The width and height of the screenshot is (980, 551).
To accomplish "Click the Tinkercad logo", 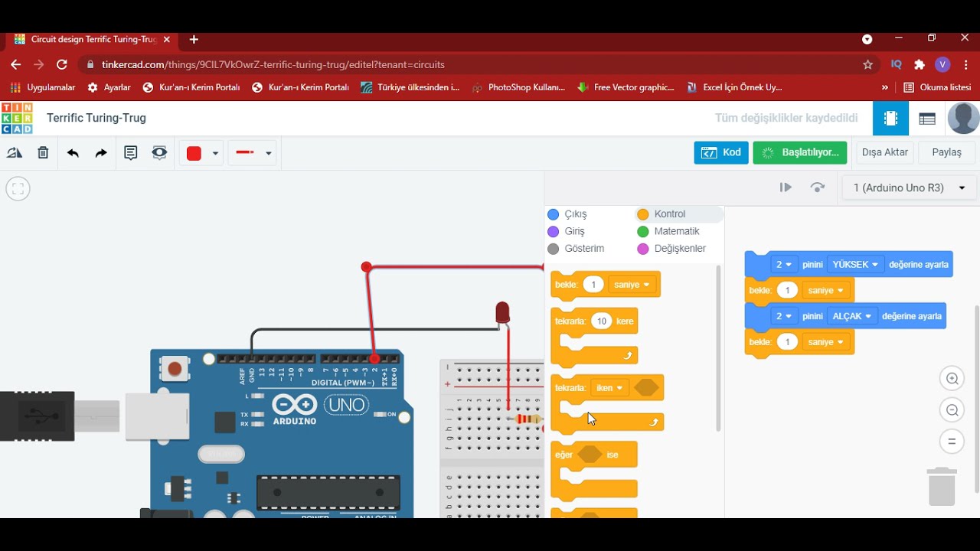I will click(17, 119).
